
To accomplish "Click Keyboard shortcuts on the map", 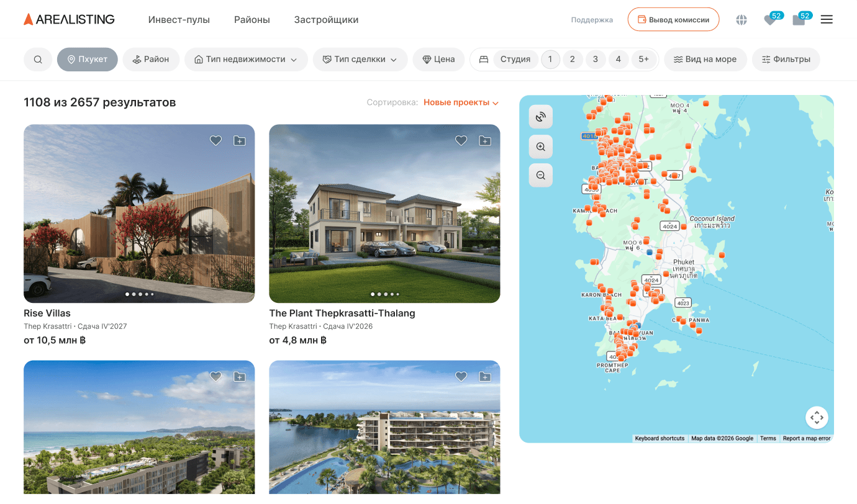I will point(660,438).
